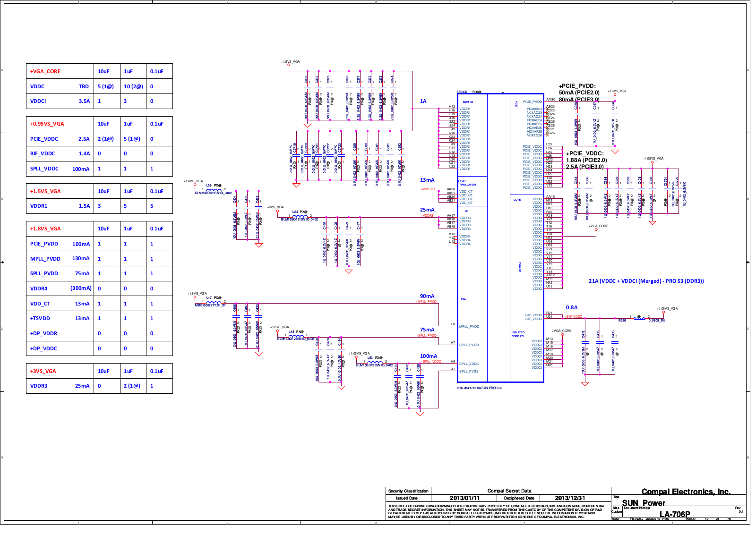756x534 pixels.
Task: Select the L24 ferrite bead symbol
Action: [299, 217]
